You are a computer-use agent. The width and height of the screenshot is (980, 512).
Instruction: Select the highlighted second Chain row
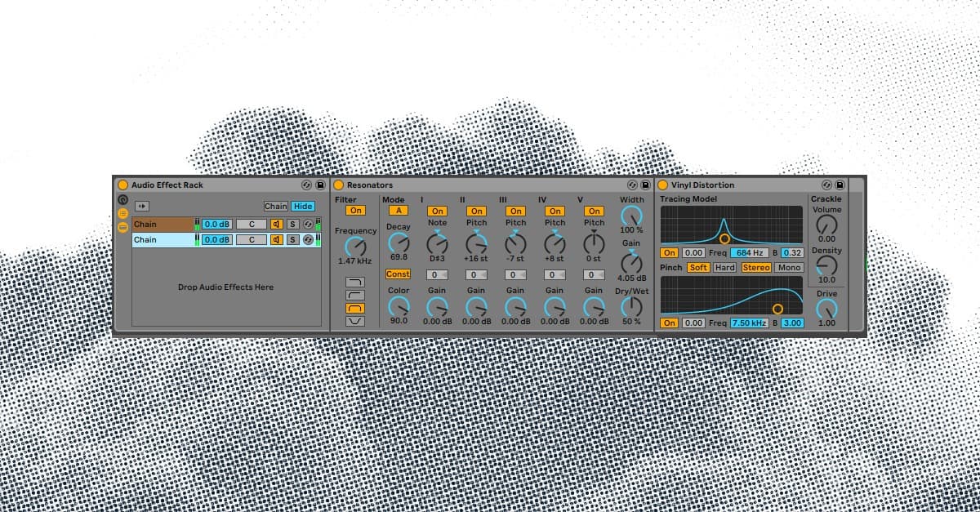163,239
